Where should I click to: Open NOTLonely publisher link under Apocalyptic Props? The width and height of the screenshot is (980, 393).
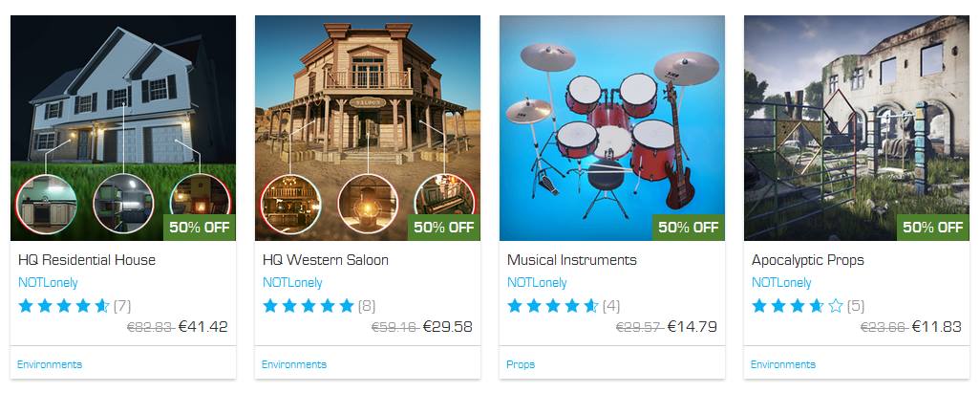(781, 283)
